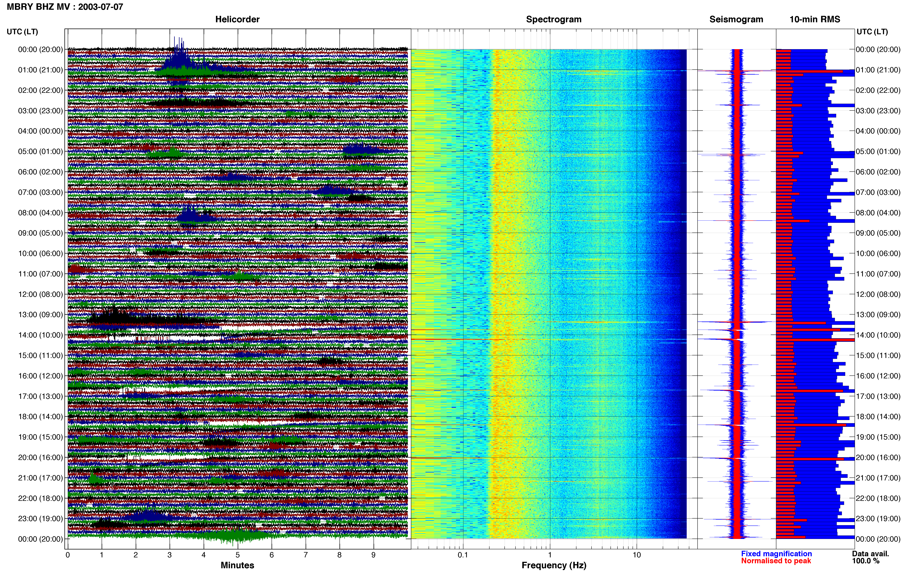This screenshot has width=924, height=578.
Task: Click the '1' tick on the Frequency axis
Action: [x=550, y=555]
